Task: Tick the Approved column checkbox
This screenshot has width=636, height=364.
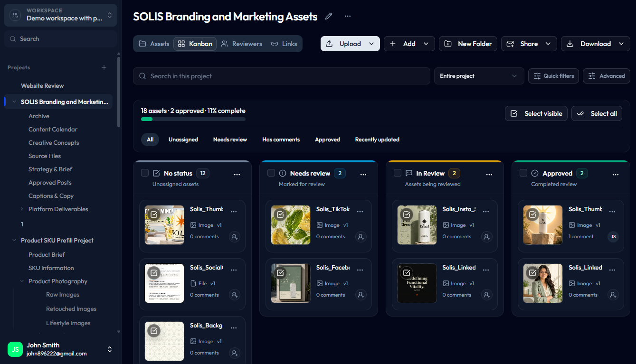Action: [x=523, y=173]
